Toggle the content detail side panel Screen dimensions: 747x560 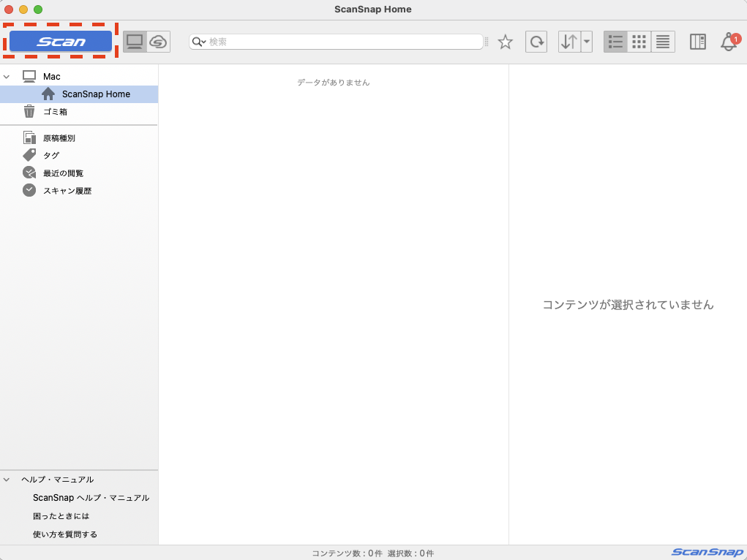pos(698,42)
